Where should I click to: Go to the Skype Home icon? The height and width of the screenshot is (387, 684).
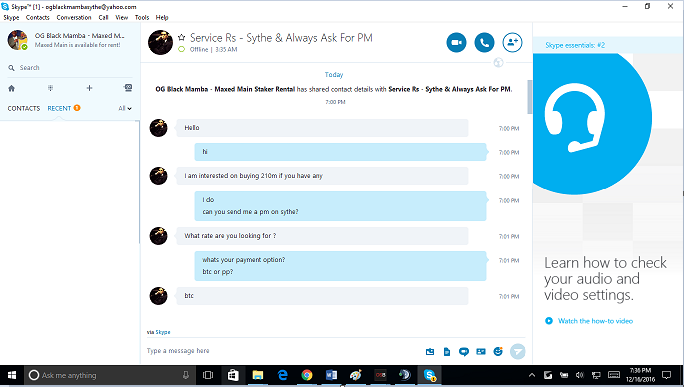(12, 88)
